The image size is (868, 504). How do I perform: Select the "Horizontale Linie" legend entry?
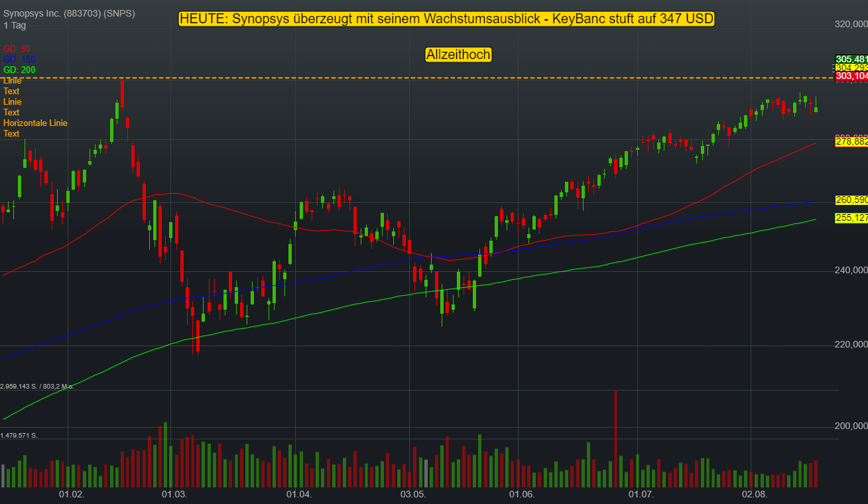pos(35,123)
